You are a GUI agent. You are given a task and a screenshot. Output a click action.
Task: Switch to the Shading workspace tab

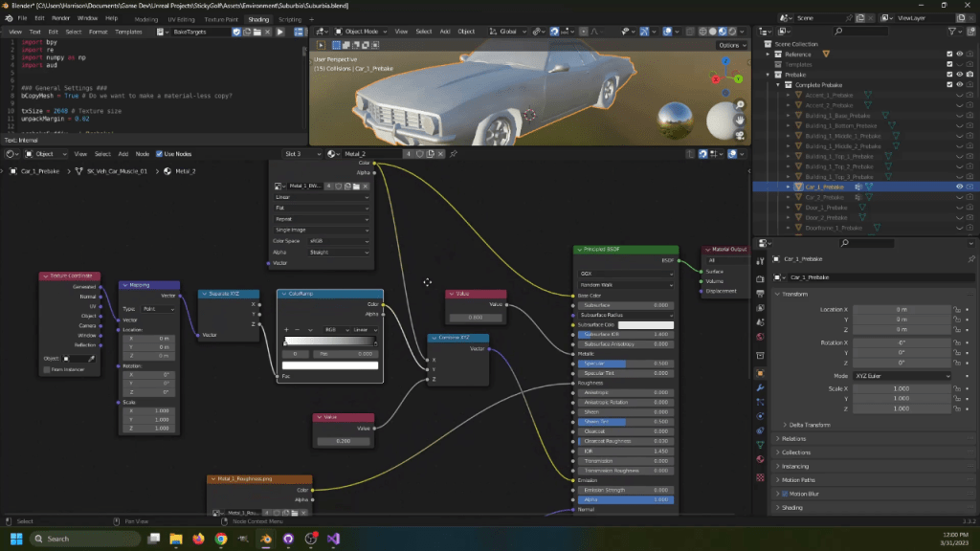[x=259, y=18]
